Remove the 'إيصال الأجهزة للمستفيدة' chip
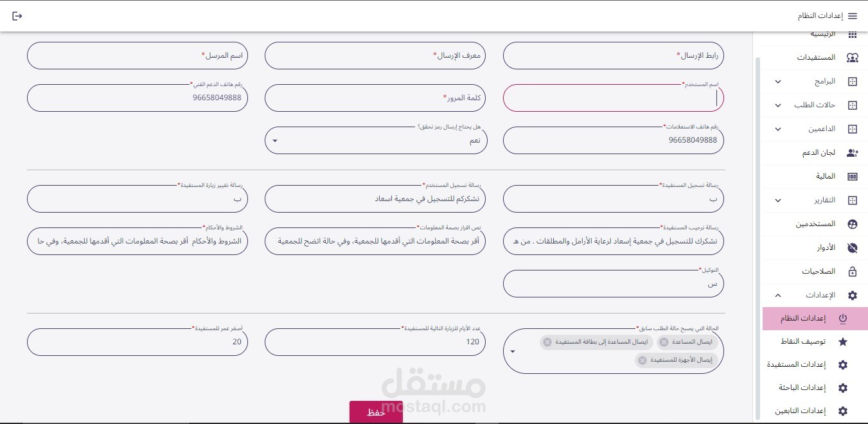The width and height of the screenshot is (868, 424). tap(642, 360)
